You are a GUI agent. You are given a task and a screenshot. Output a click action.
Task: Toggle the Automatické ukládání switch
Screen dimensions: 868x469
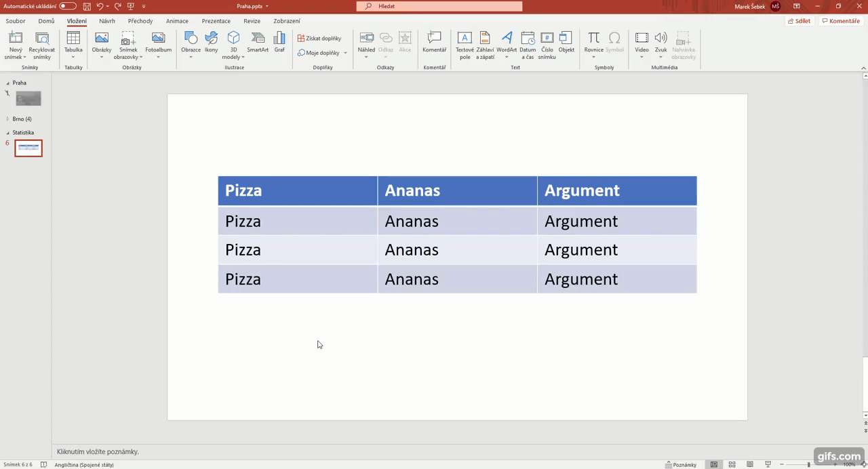click(68, 6)
